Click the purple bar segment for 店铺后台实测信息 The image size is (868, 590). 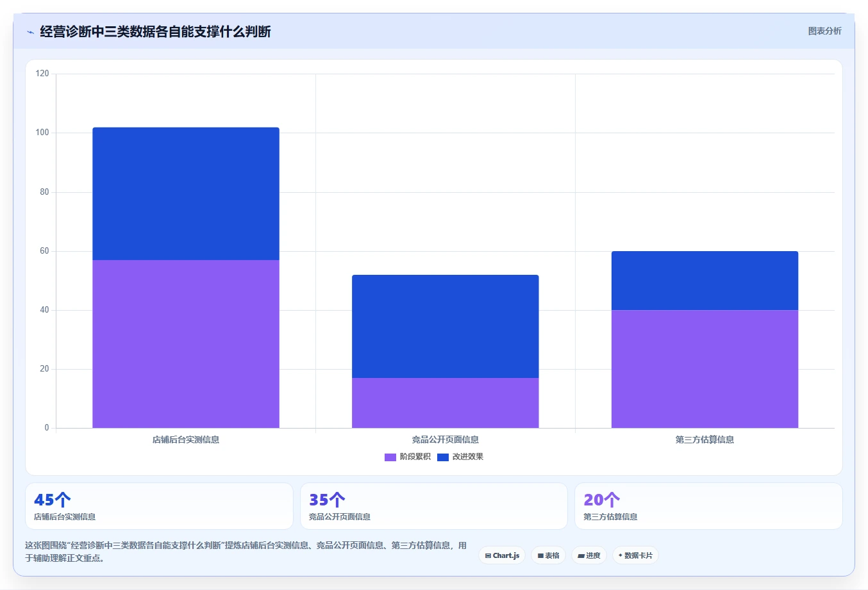click(186, 344)
